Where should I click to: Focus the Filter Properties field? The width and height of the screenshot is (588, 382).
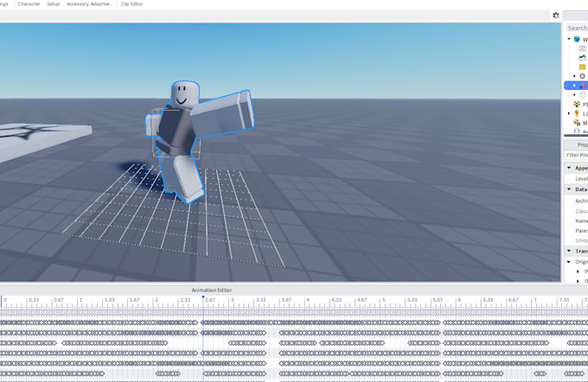[x=576, y=155]
